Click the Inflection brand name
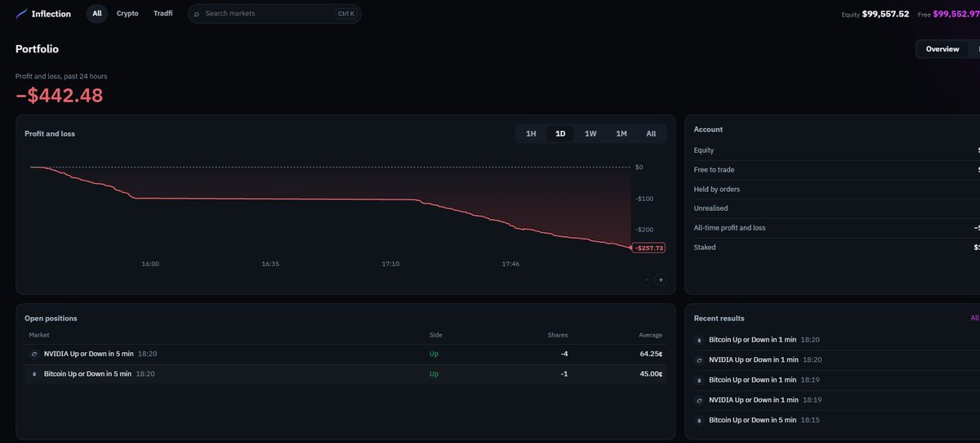 pyautogui.click(x=51, y=14)
